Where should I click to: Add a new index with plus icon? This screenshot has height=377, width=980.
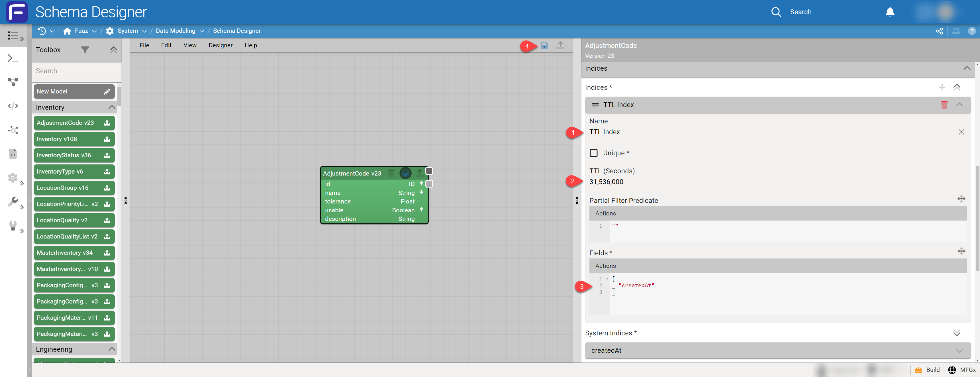click(x=942, y=87)
